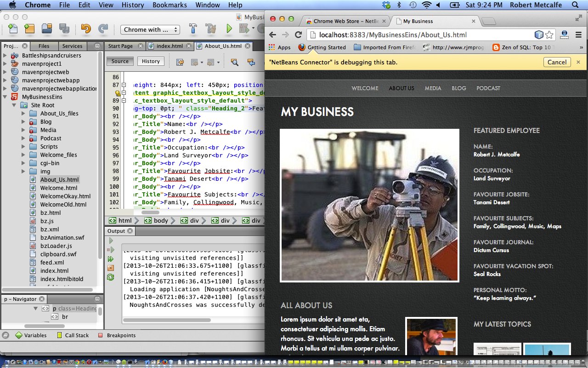
Task: Switch to the History view toggle
Action: pyautogui.click(x=151, y=61)
